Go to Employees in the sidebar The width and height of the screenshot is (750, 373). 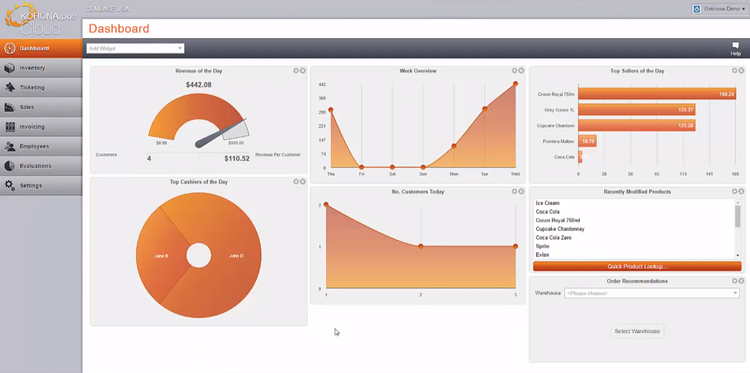click(x=41, y=146)
